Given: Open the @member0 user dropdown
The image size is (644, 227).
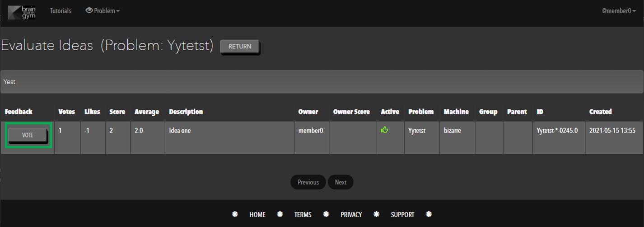Looking at the screenshot, I should point(618,11).
